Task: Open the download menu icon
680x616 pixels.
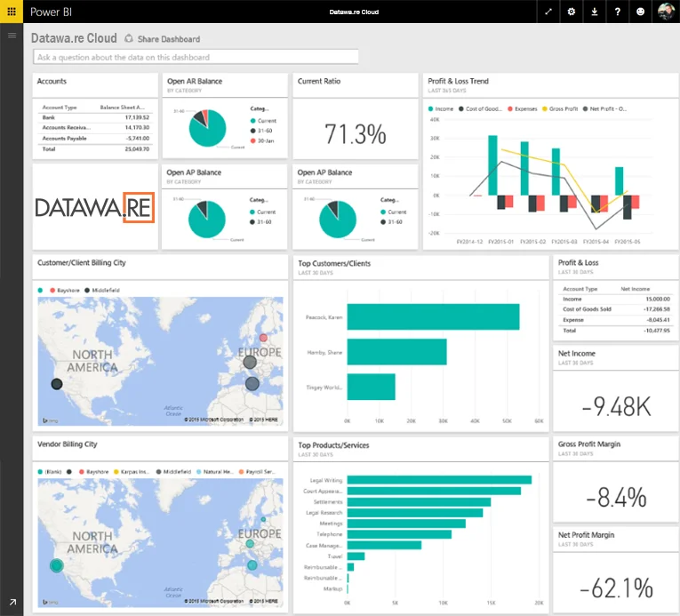Action: tap(594, 12)
